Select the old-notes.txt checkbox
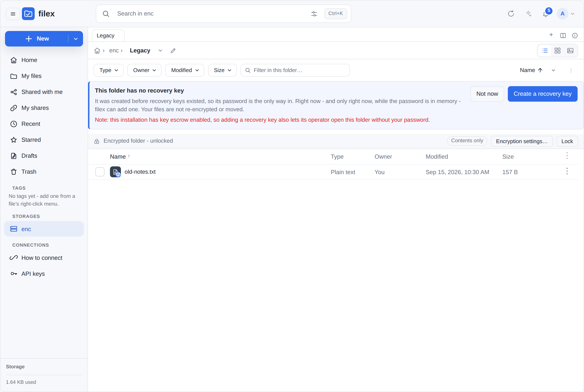 [x=100, y=172]
